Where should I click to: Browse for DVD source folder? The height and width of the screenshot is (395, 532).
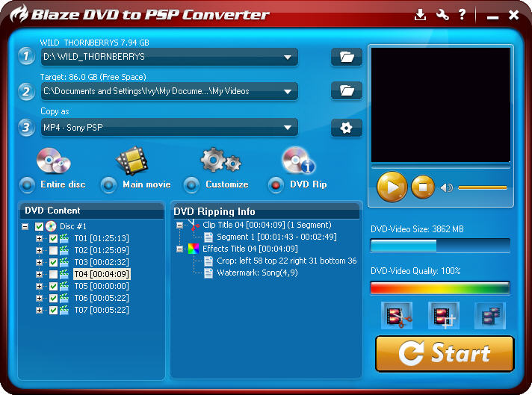(x=346, y=57)
